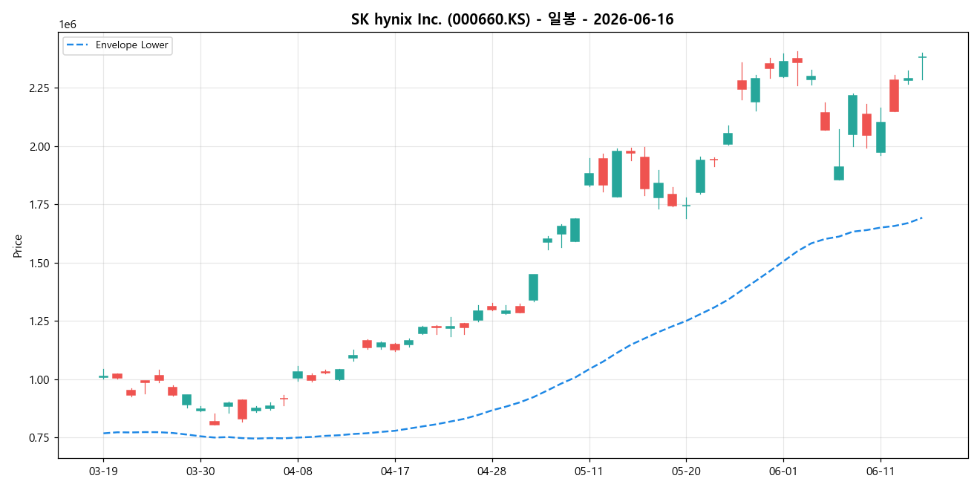Click the dashed blue legend line sample
Image resolution: width=980 pixels, height=490 pixels.
(x=77, y=45)
